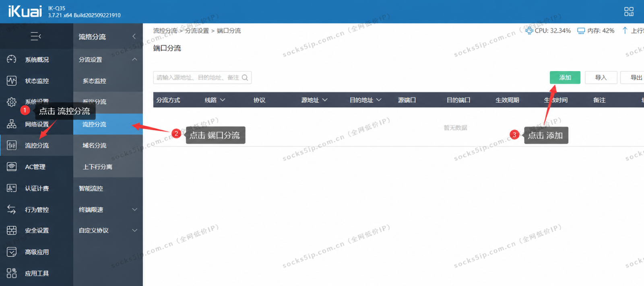Click the 暂无数据 empty-table message

455,128
